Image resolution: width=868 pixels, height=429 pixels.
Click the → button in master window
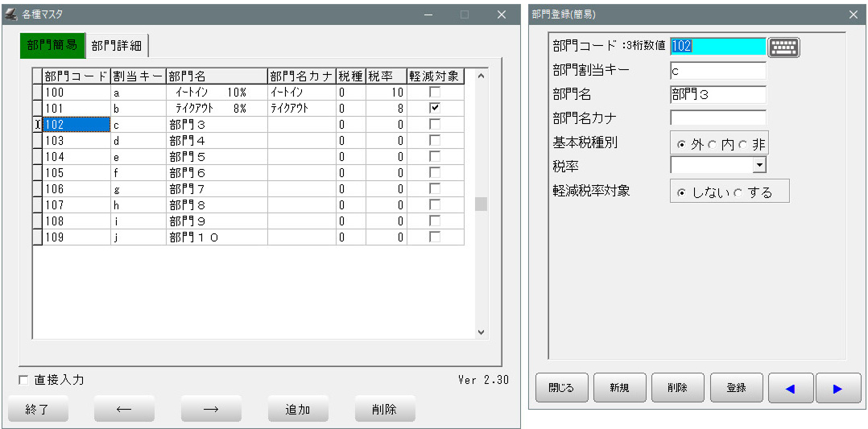tap(210, 409)
